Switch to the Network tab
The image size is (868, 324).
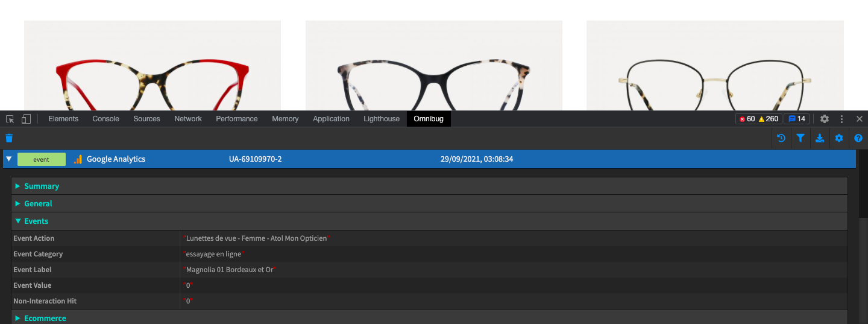[188, 119]
